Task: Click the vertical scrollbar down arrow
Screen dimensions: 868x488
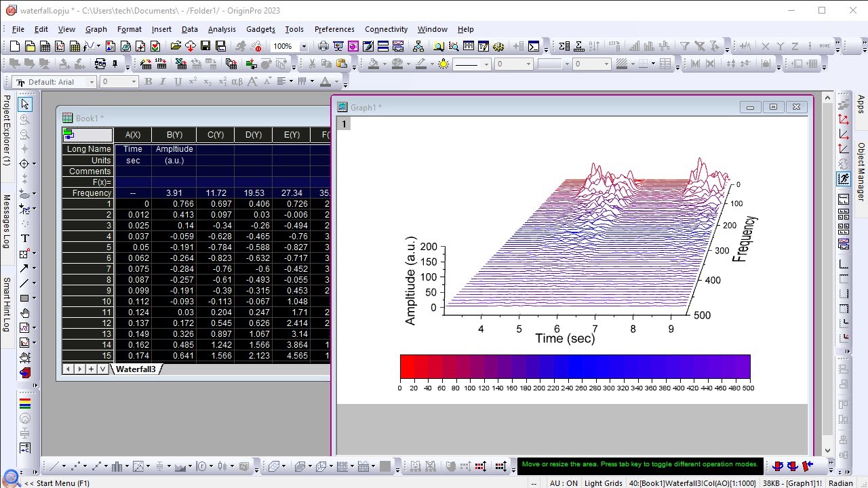Action: 827,451
